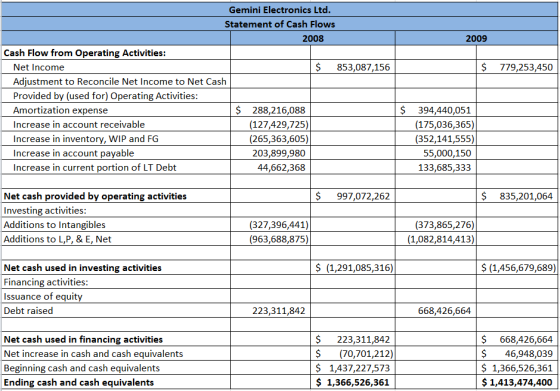
Task: Select amortization value 394,440,051
Action: click(x=444, y=110)
